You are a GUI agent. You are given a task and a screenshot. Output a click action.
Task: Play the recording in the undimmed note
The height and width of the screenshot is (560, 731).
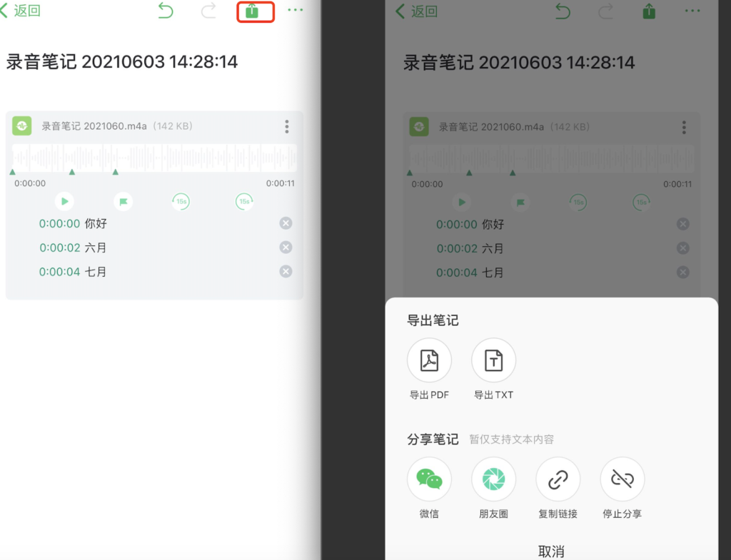(64, 202)
